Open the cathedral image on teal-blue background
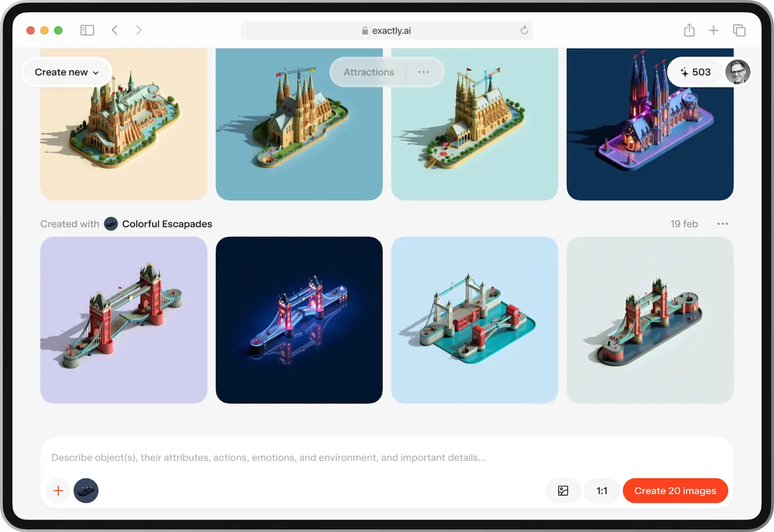 pyautogui.click(x=299, y=124)
